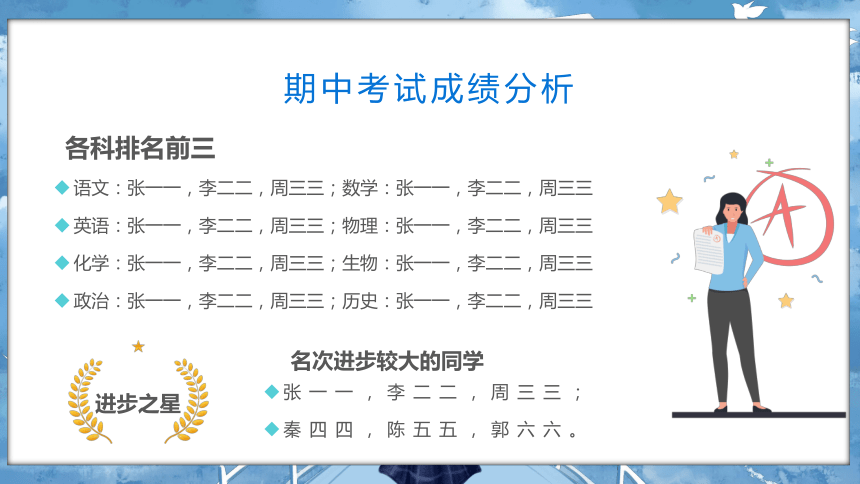This screenshot has height=484, width=860.
Task: Click the diamond bullet before 语文
Action: (x=62, y=188)
